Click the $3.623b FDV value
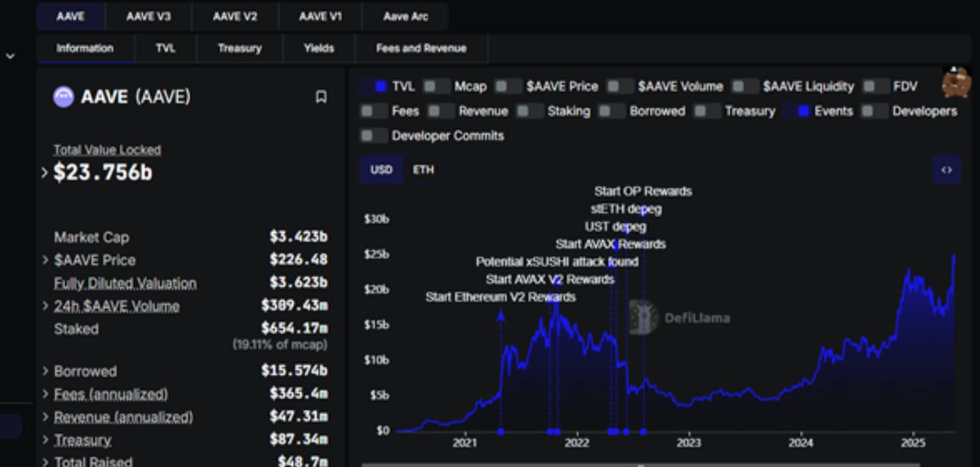The width and height of the screenshot is (980, 467). [298, 283]
